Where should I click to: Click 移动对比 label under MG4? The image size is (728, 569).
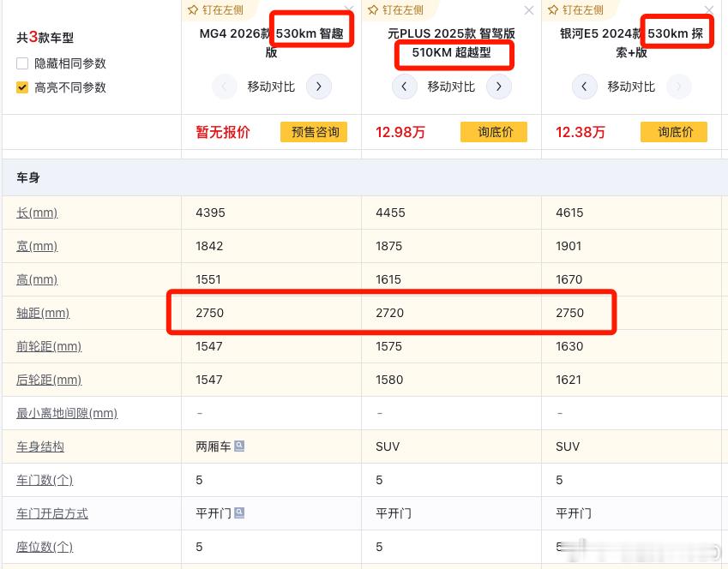coord(271,87)
